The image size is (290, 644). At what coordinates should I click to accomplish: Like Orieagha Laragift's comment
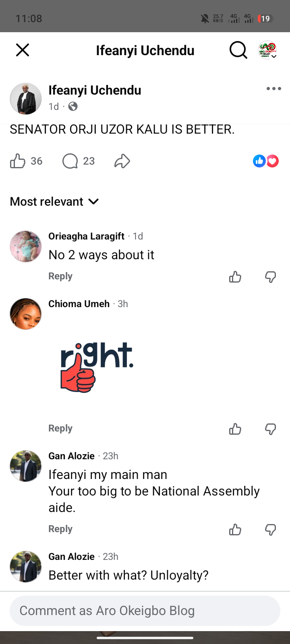235,277
